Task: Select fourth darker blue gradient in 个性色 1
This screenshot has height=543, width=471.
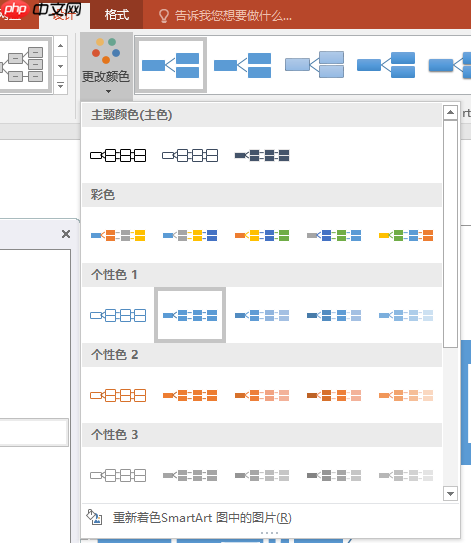Action: tap(334, 315)
